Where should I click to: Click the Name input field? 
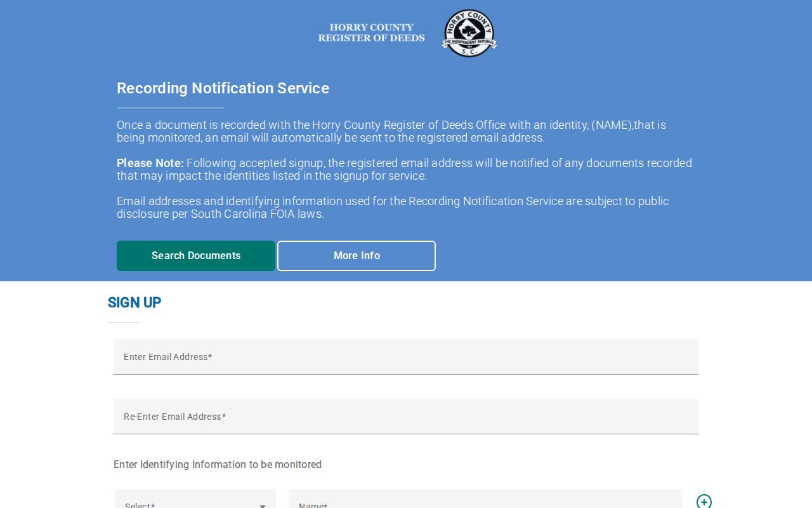tap(485, 499)
